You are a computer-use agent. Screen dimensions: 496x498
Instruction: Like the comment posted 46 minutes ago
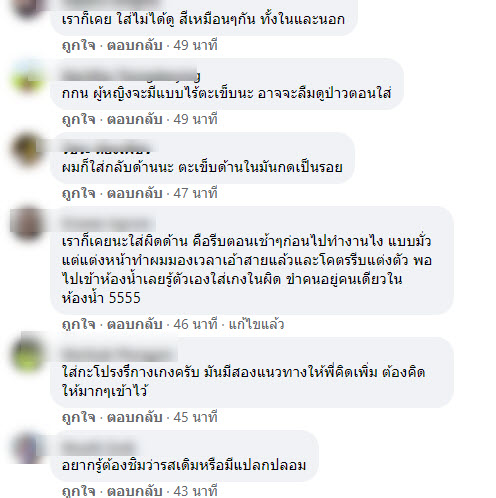[79, 324]
